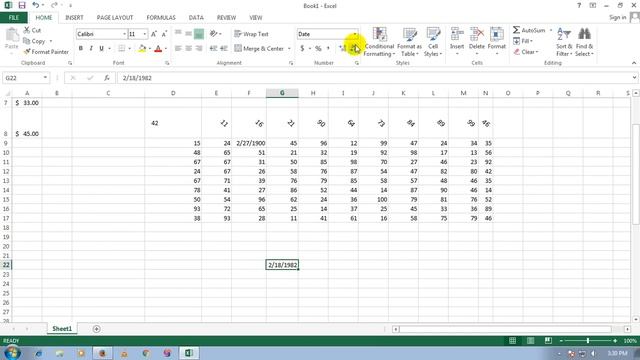Toggle Underline formatting

pos(102,49)
